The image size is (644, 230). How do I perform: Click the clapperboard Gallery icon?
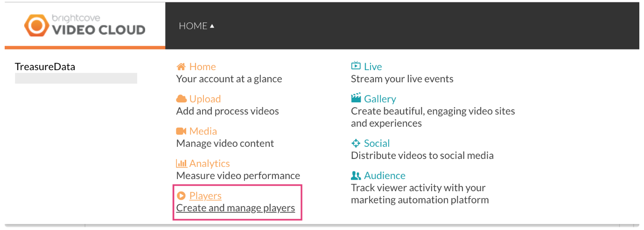click(356, 99)
